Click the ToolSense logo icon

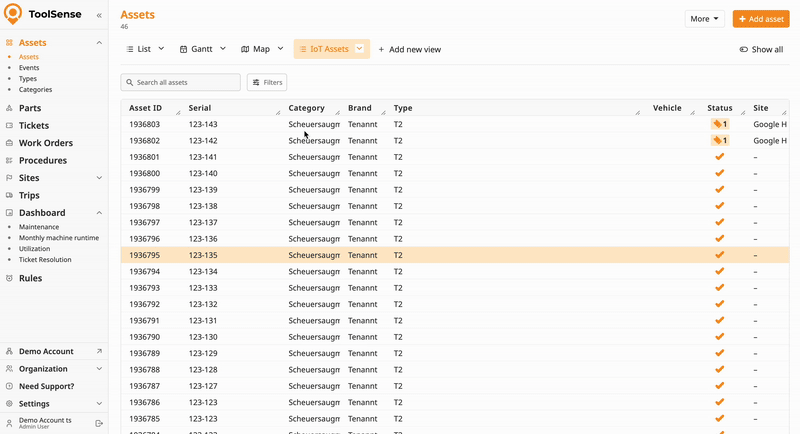click(13, 14)
